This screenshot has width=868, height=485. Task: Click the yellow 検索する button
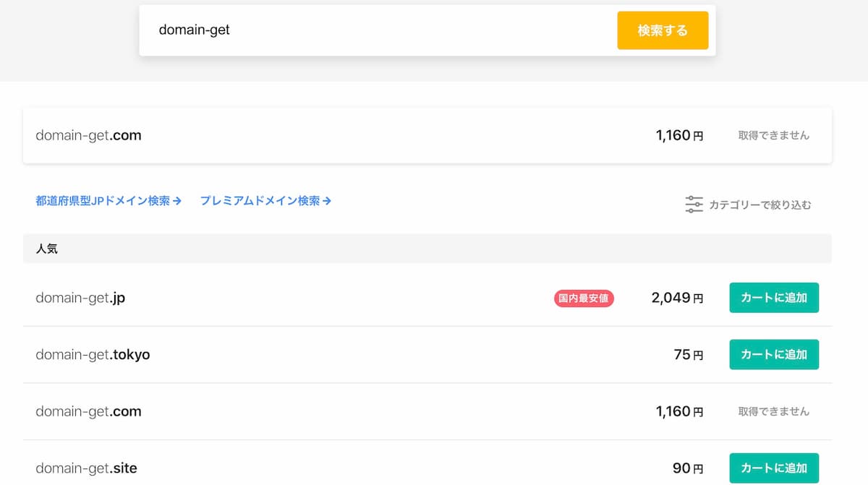pos(663,30)
